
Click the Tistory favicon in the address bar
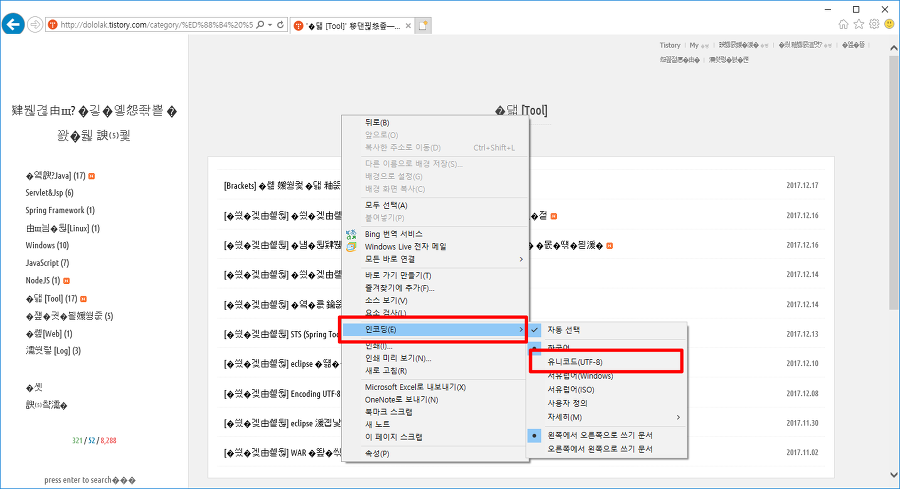click(x=53, y=25)
